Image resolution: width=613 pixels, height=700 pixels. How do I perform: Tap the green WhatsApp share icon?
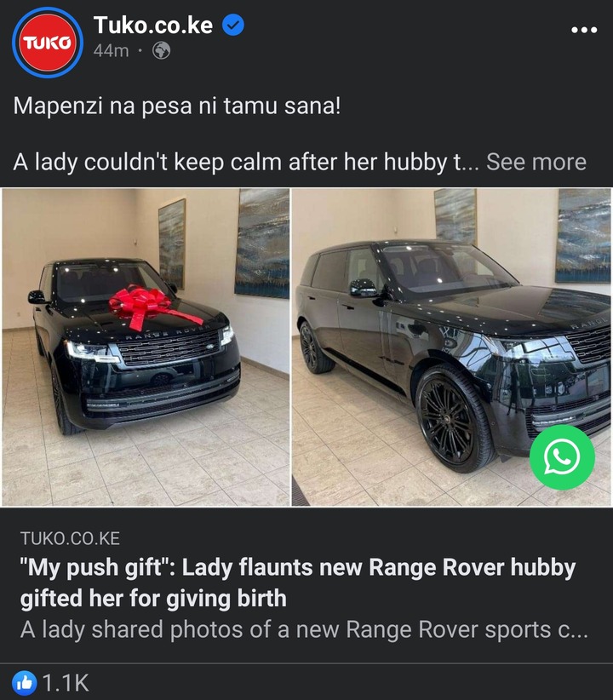562,457
